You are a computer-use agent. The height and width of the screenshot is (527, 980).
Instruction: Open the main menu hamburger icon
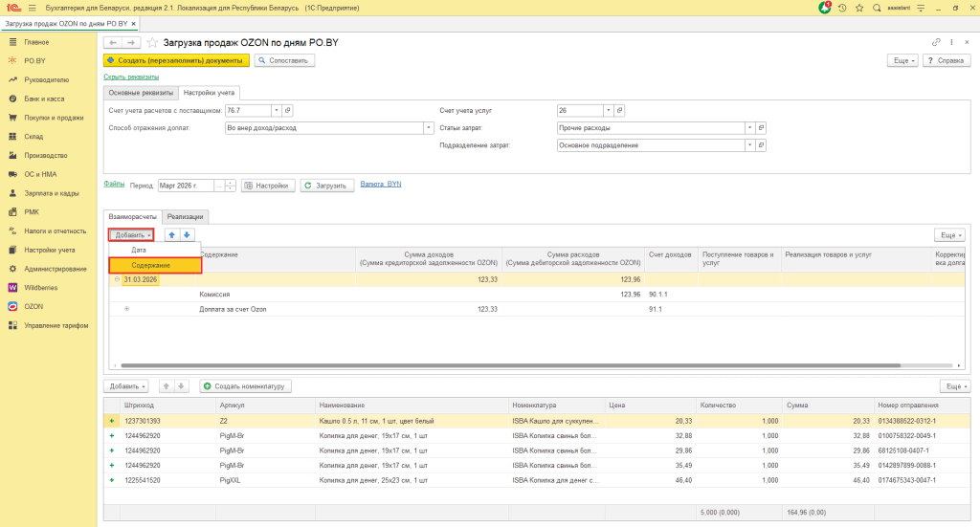tap(32, 8)
